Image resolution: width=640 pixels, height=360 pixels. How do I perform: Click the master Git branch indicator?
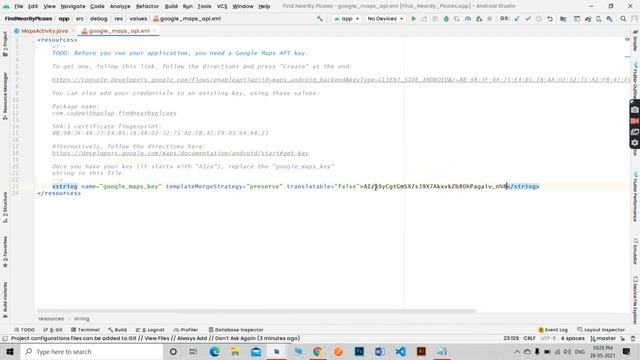(x=603, y=338)
